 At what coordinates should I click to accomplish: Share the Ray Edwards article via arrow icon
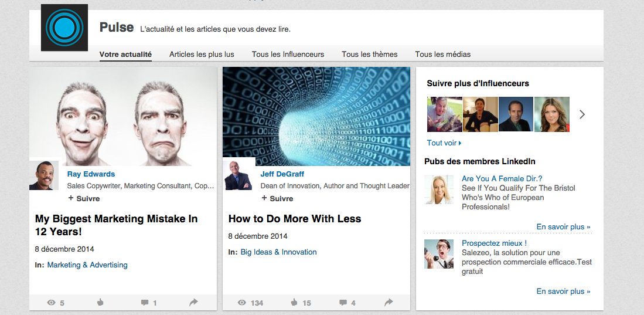point(193,302)
